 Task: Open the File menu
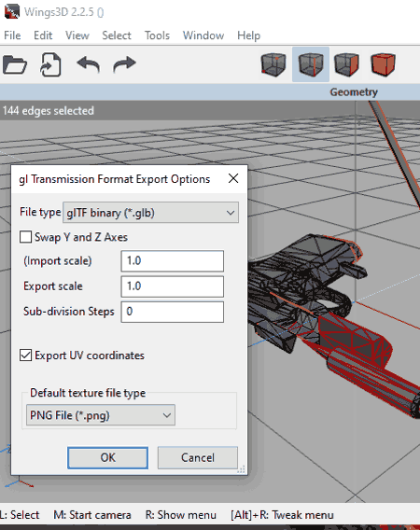point(12,35)
